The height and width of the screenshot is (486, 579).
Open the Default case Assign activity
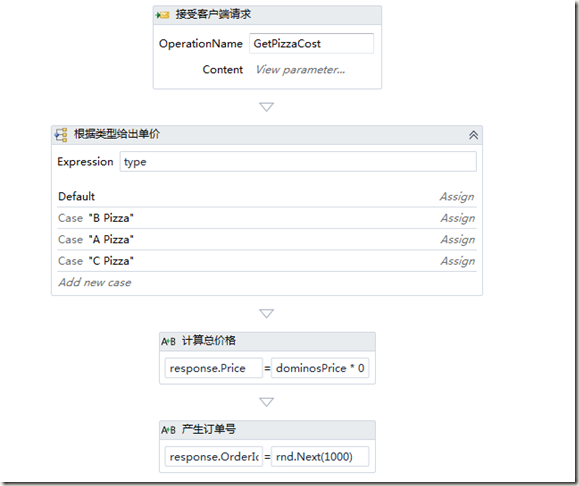tap(457, 197)
